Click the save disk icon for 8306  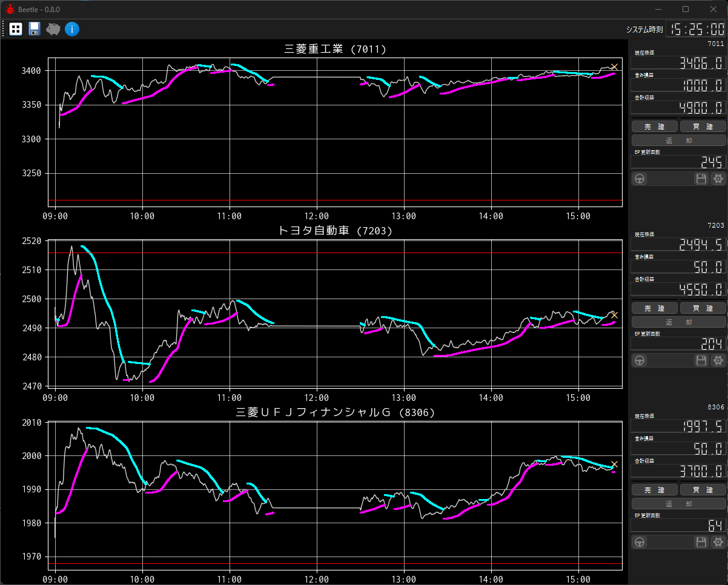(701, 542)
